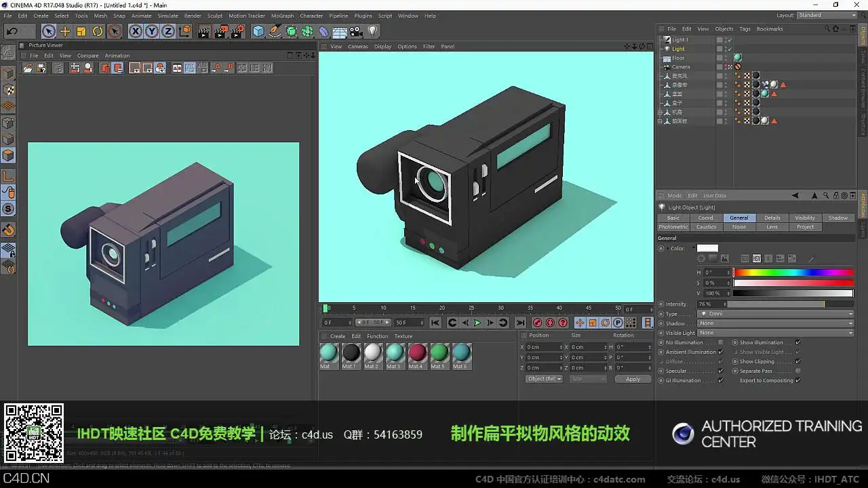868x488 pixels.
Task: Toggle Autokeying button
Action: click(x=550, y=323)
